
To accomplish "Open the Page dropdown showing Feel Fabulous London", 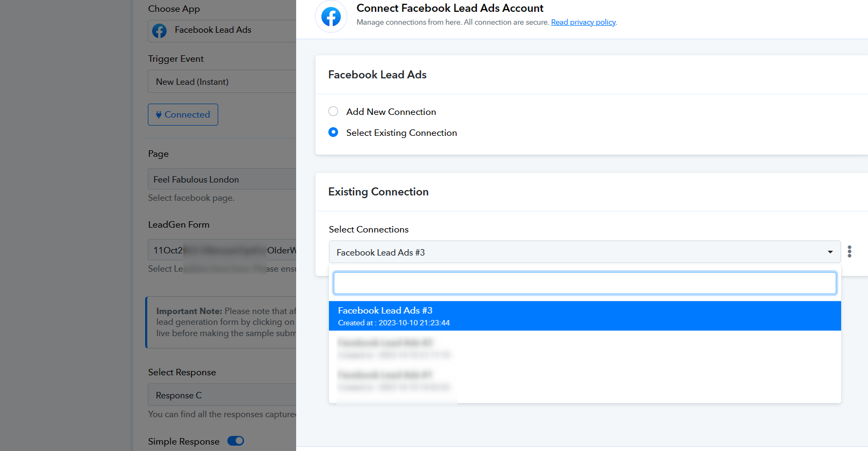I will (x=222, y=179).
